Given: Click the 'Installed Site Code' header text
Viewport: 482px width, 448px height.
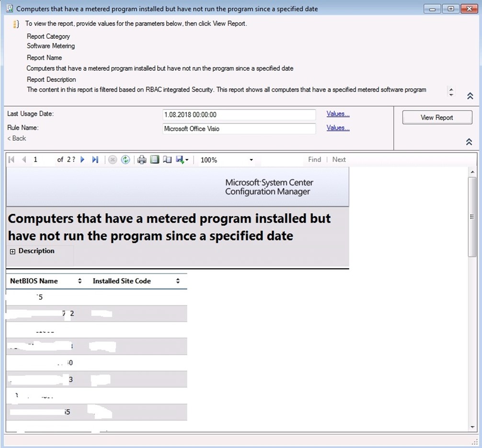Looking at the screenshot, I should point(122,281).
